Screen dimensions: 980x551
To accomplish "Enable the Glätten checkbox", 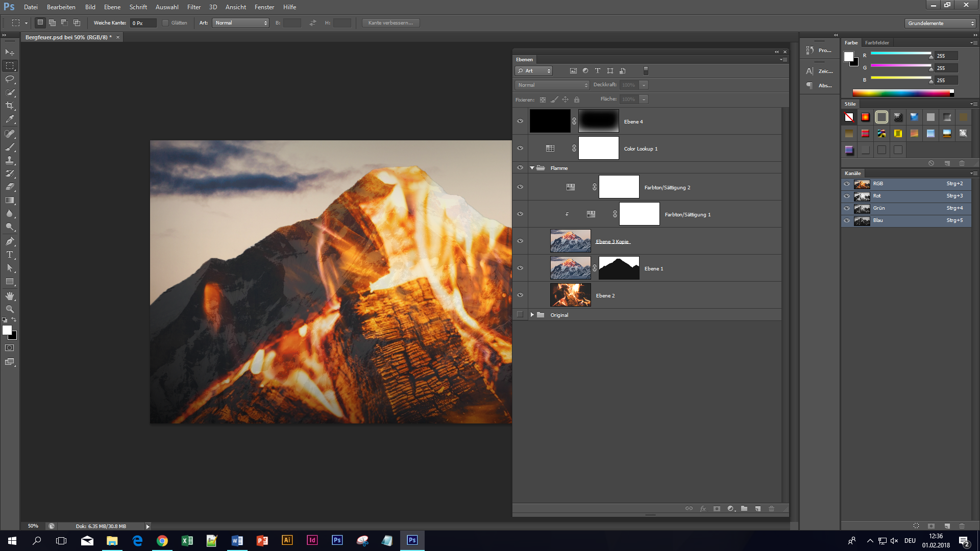I will coord(165,22).
